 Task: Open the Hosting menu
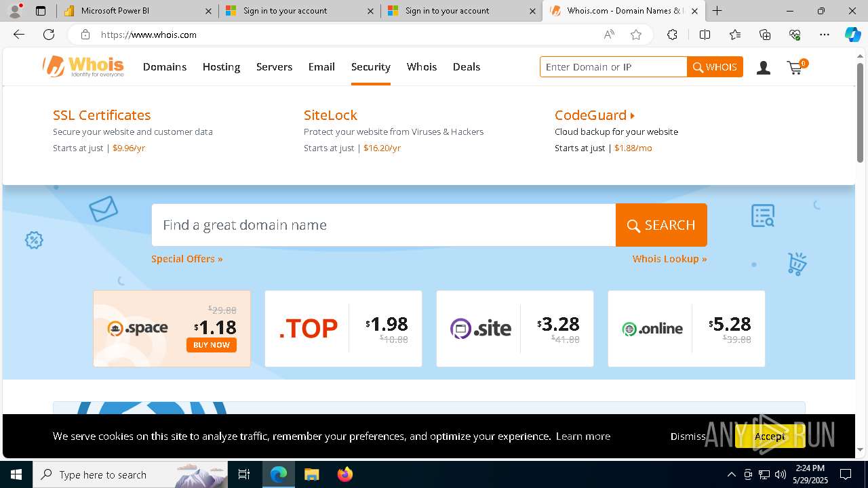[221, 66]
